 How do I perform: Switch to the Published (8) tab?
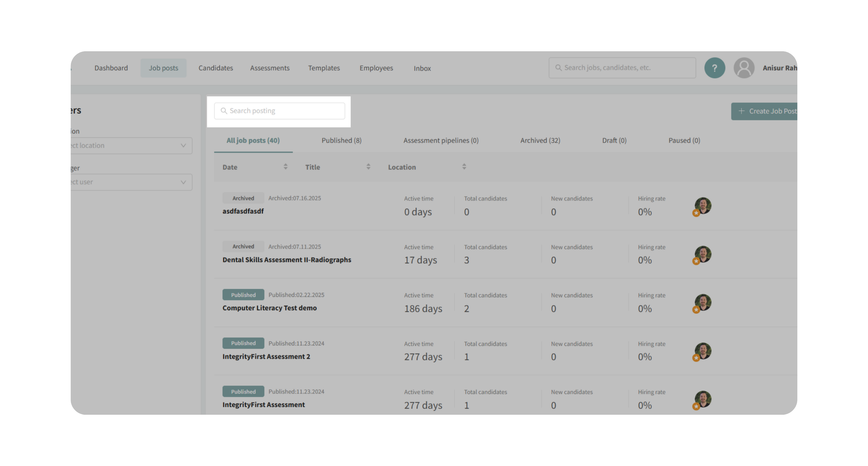coord(341,140)
